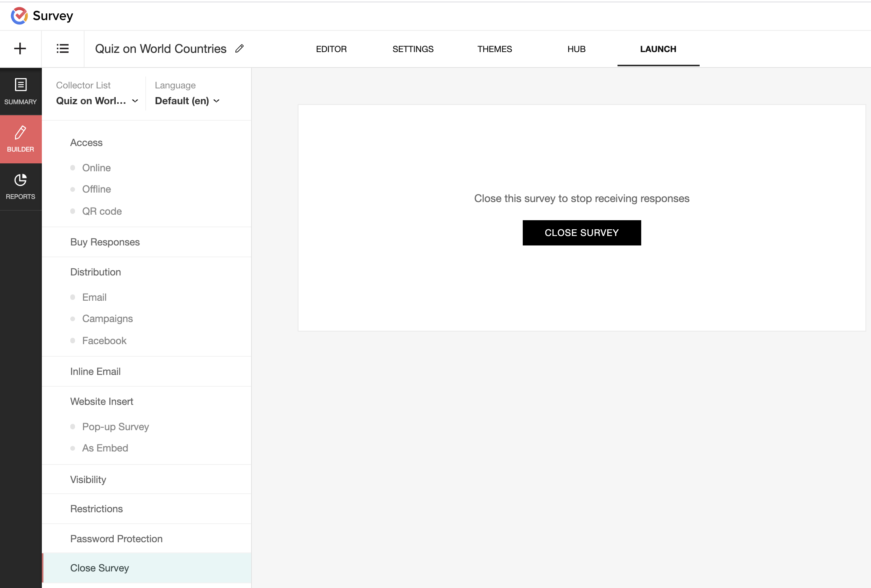
Task: Open Pop-up Survey under Website Insert
Action: click(x=115, y=427)
